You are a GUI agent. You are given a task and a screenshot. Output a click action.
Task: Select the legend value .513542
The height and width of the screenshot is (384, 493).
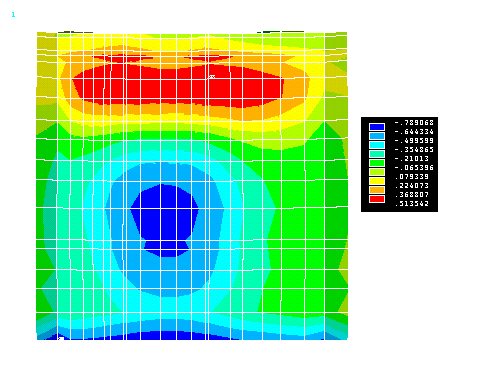tap(412, 204)
